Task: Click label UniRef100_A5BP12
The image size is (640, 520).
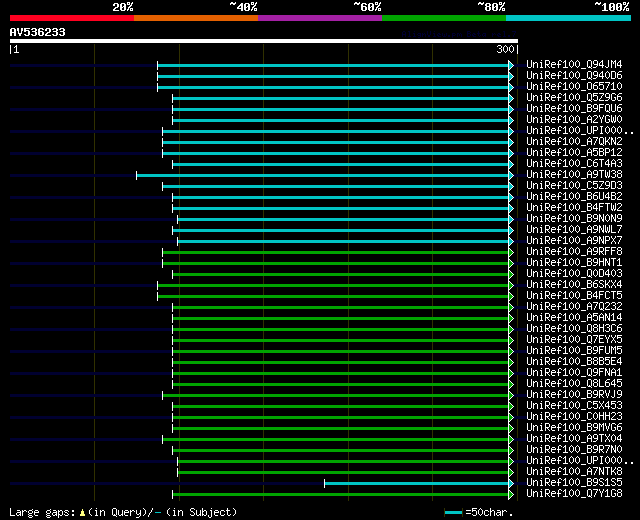Action: click(x=574, y=153)
